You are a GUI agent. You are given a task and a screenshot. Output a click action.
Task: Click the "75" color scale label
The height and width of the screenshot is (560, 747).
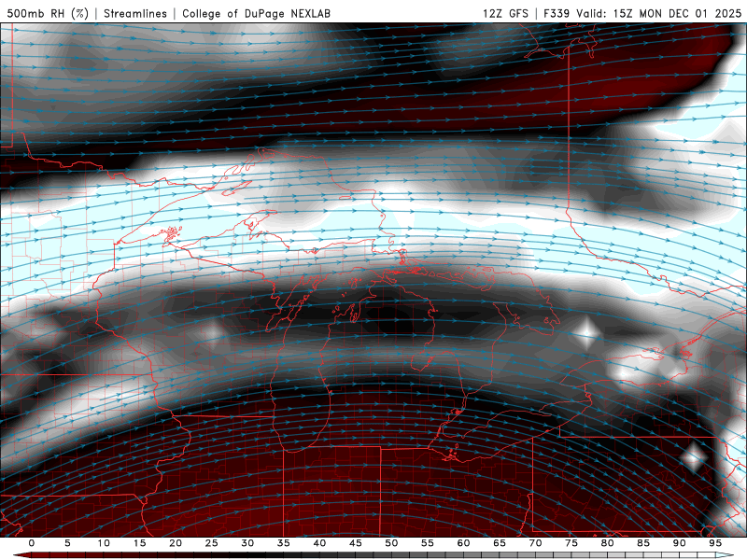coord(571,543)
